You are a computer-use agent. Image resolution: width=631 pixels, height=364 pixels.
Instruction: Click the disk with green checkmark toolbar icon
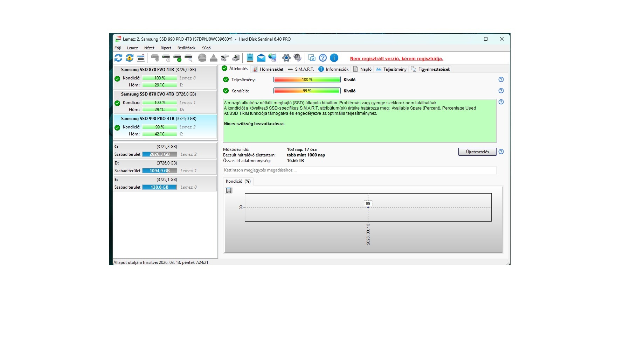point(177,58)
